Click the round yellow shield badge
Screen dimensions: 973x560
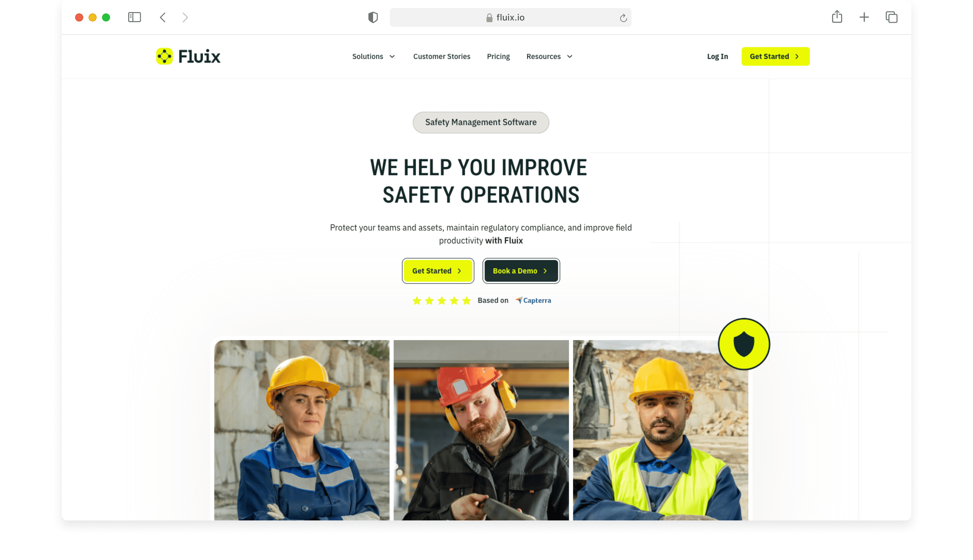coord(744,344)
